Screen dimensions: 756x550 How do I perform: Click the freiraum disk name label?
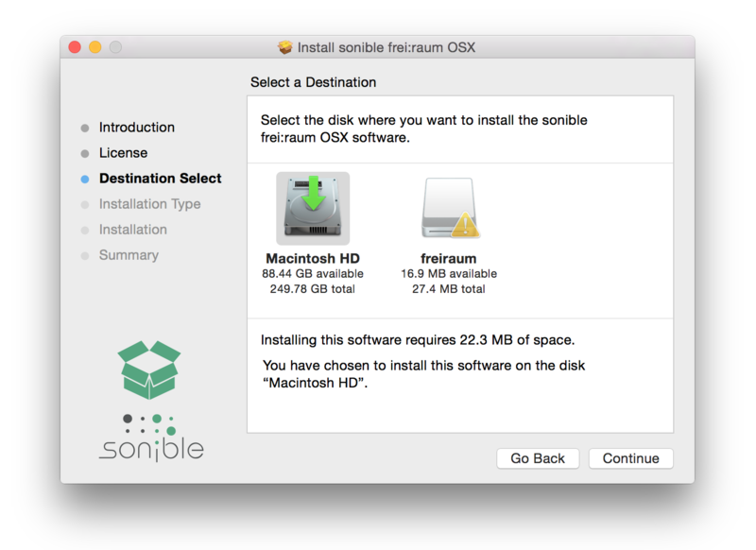(448, 258)
